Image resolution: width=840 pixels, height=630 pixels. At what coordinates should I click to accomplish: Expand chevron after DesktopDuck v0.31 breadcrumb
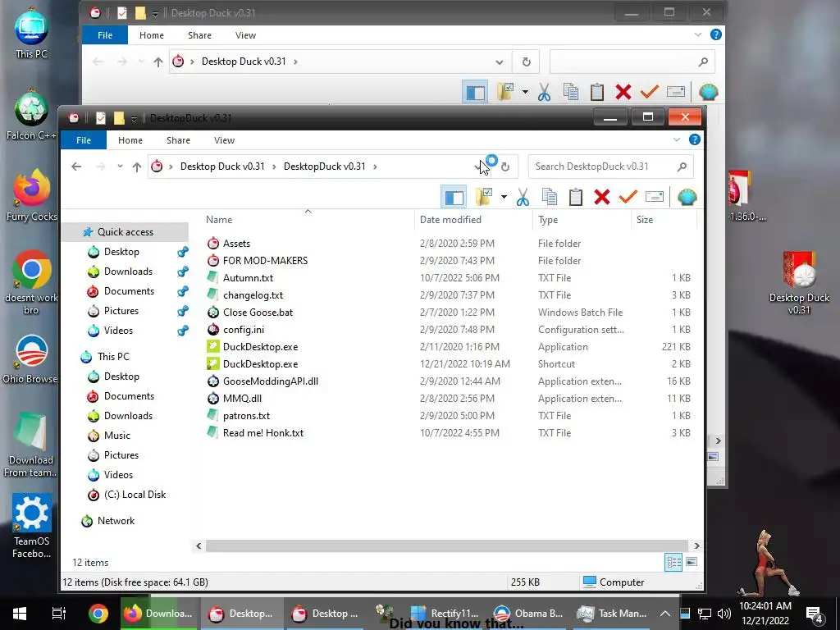coord(375,167)
